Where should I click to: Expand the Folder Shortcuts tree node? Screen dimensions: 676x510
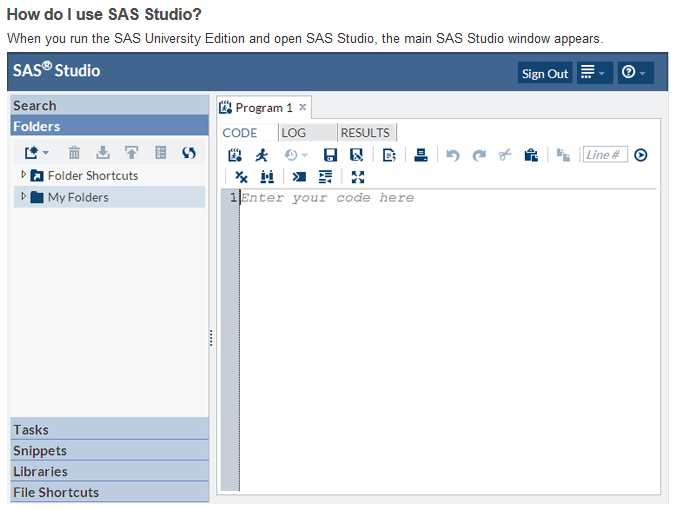24,174
